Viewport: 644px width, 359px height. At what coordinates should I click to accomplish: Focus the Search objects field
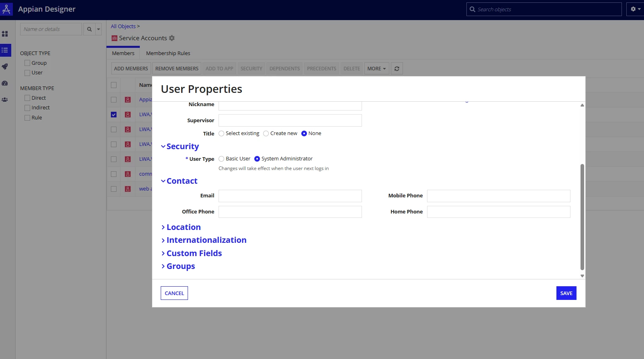544,9
